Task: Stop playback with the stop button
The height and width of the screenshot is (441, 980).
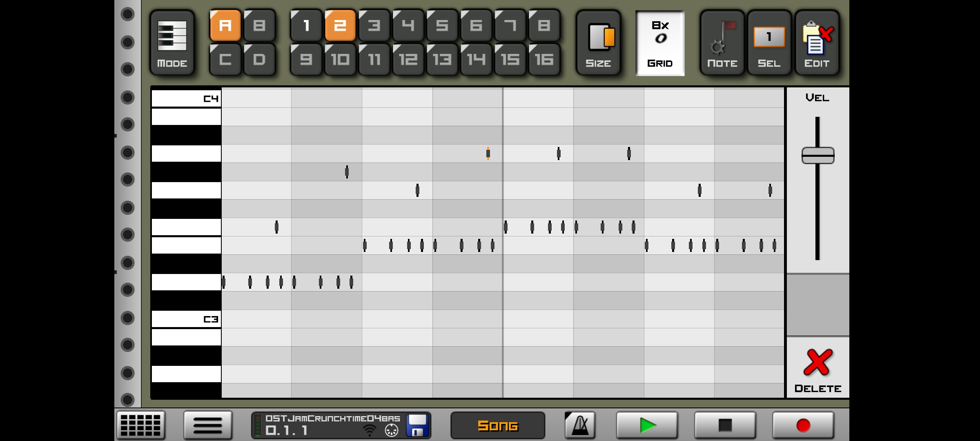Action: (x=725, y=425)
